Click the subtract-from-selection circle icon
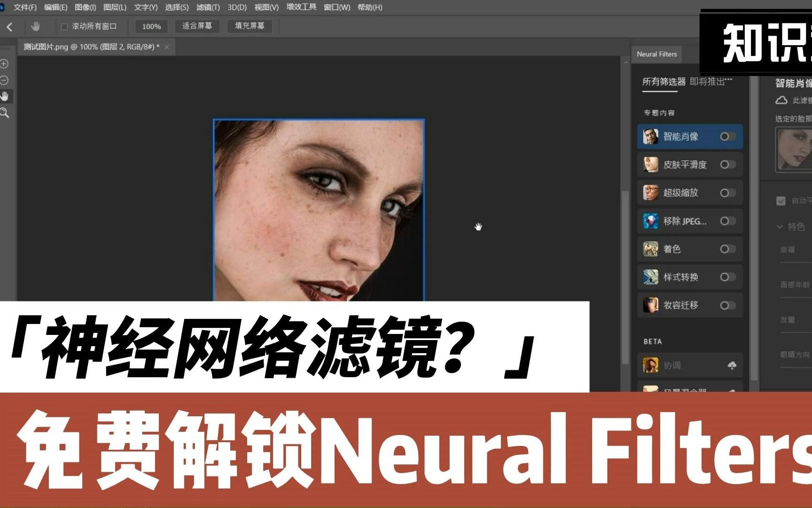812x508 pixels. point(5,80)
